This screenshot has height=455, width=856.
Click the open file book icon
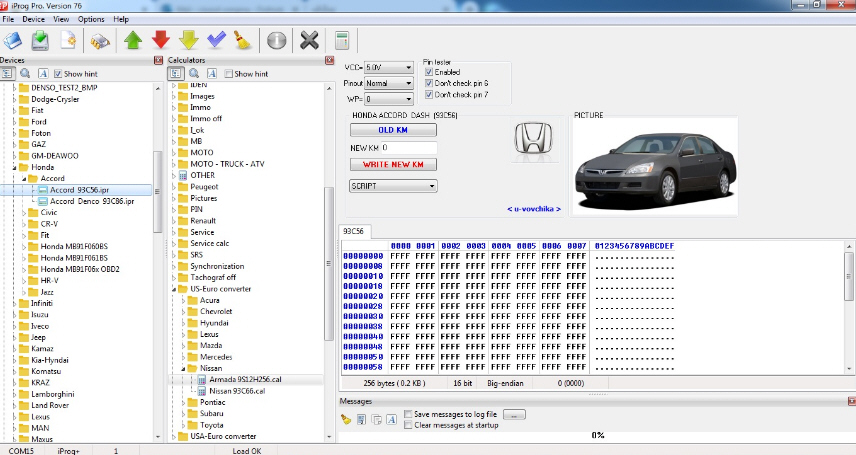12,41
